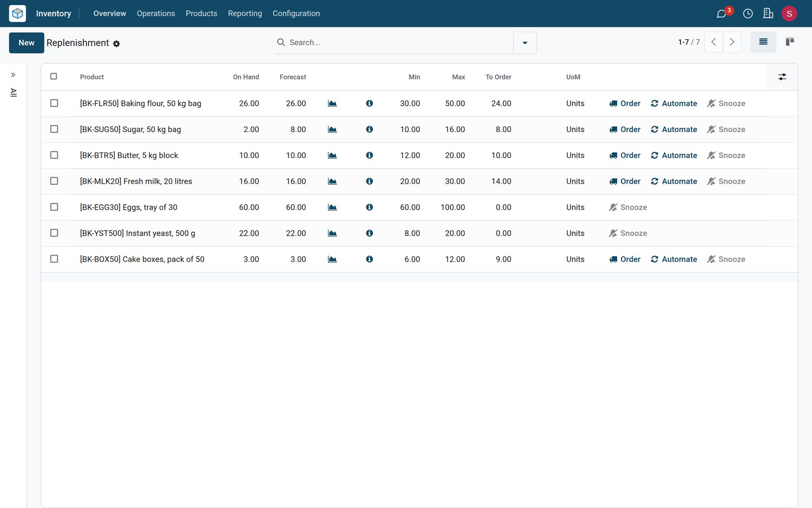This screenshot has width=812, height=508.
Task: Show forecast graph for Sugar 50 kg bag
Action: click(x=332, y=130)
